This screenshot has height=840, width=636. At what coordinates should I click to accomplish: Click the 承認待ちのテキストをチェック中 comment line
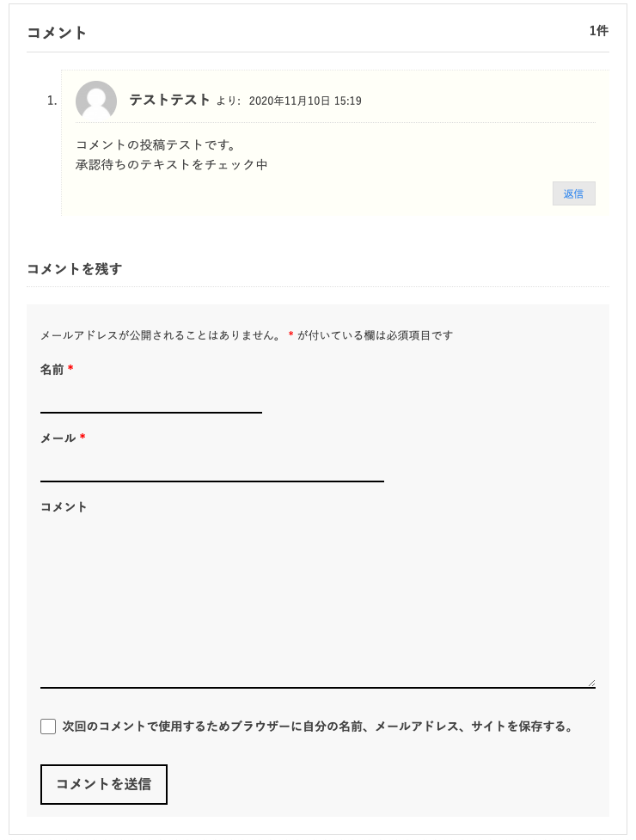click(171, 164)
